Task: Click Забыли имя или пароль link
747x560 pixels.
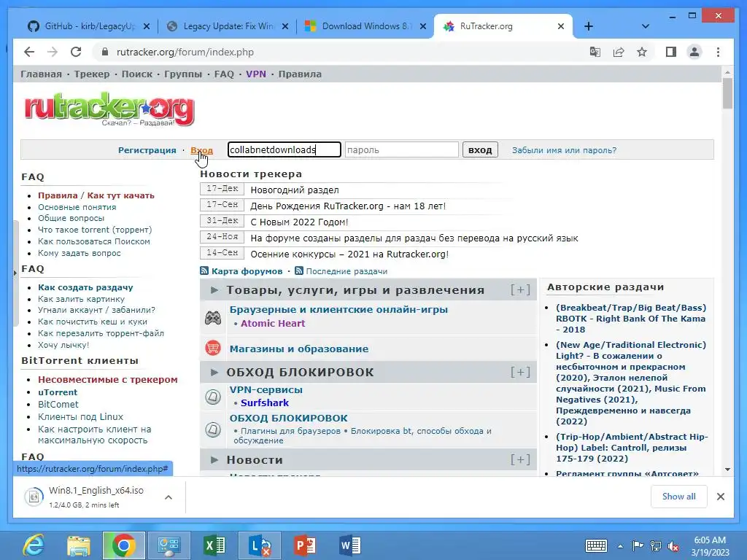Action: click(x=564, y=150)
